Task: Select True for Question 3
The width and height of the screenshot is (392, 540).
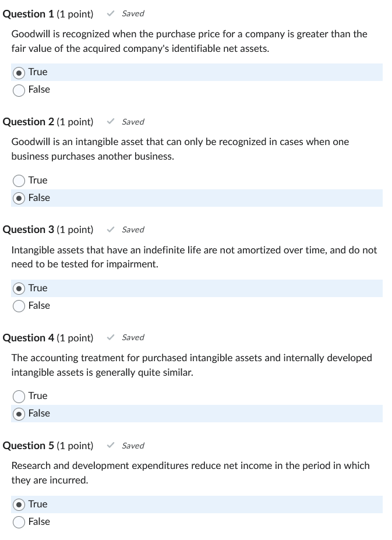Action: point(19,288)
